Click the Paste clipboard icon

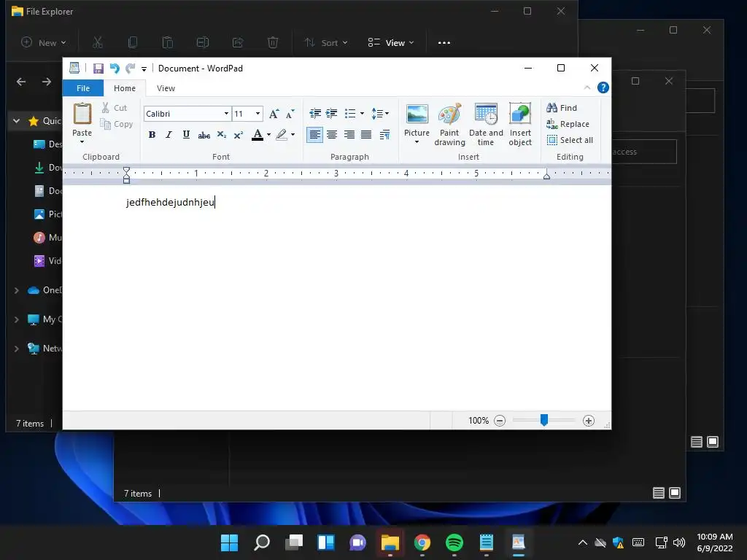[82, 114]
